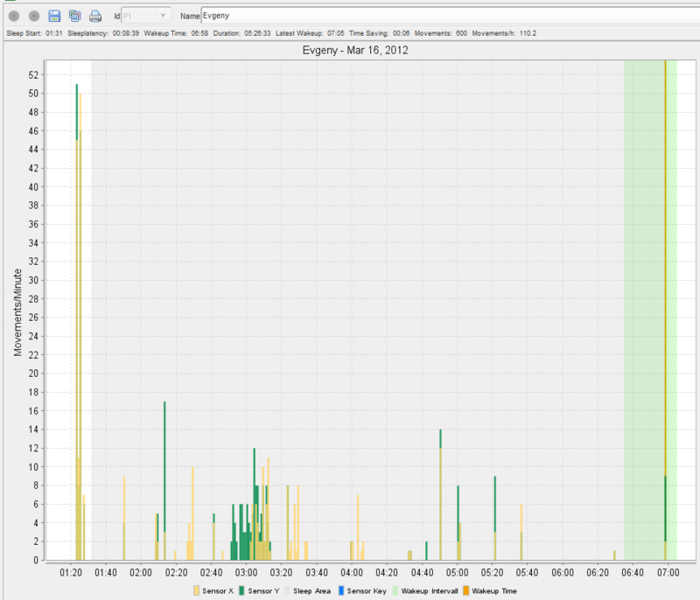The height and width of the screenshot is (600, 700).
Task: Click the Sleep Area legend swatch
Action: [287, 590]
